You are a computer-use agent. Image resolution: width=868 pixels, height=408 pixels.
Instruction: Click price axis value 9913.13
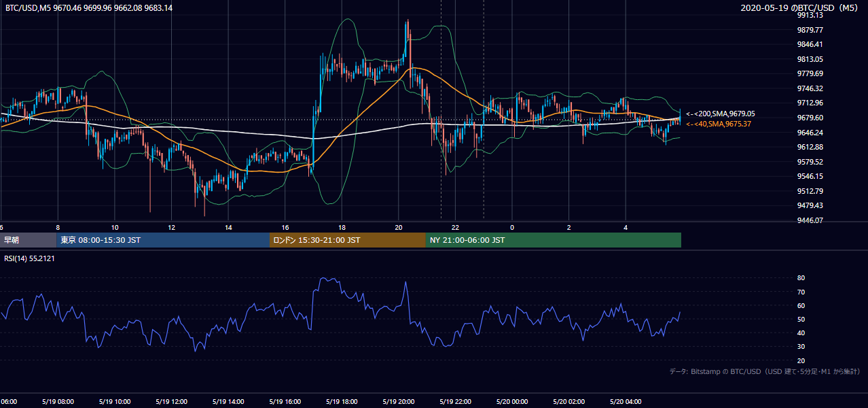810,15
